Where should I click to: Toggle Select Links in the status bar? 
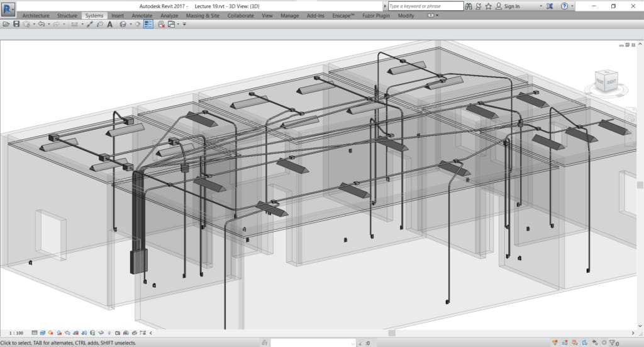(x=555, y=343)
